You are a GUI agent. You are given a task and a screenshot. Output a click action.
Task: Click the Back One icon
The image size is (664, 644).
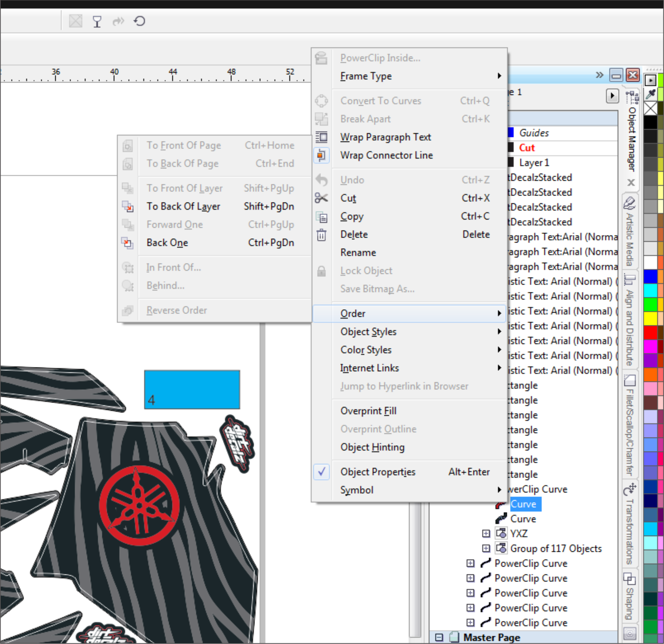pyautogui.click(x=128, y=243)
